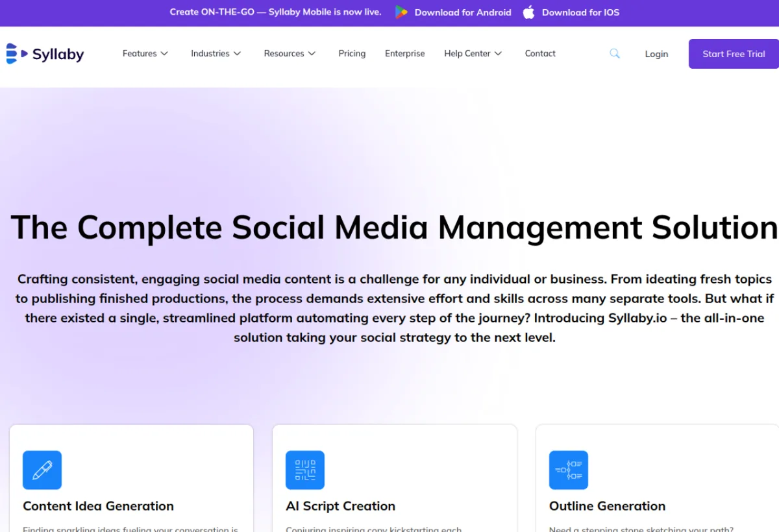Click the Start Free Trial button
The image size is (779, 532).
[x=734, y=54]
